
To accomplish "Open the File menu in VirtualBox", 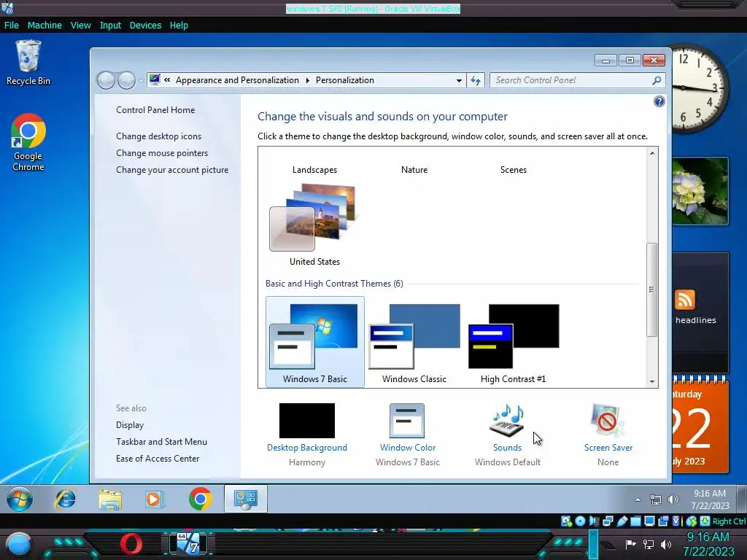I will (12, 26).
